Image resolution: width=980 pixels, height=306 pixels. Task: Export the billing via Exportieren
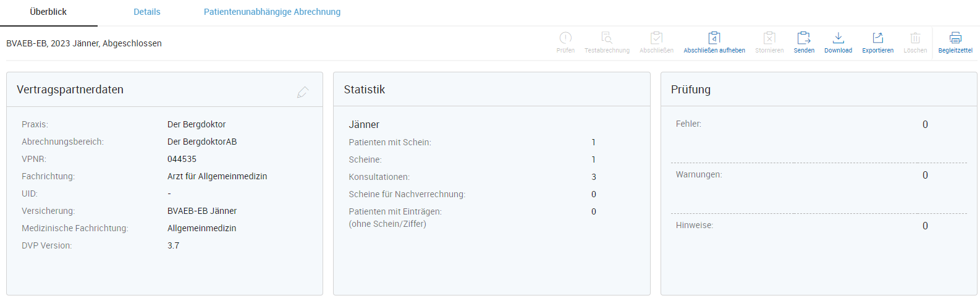(878, 38)
